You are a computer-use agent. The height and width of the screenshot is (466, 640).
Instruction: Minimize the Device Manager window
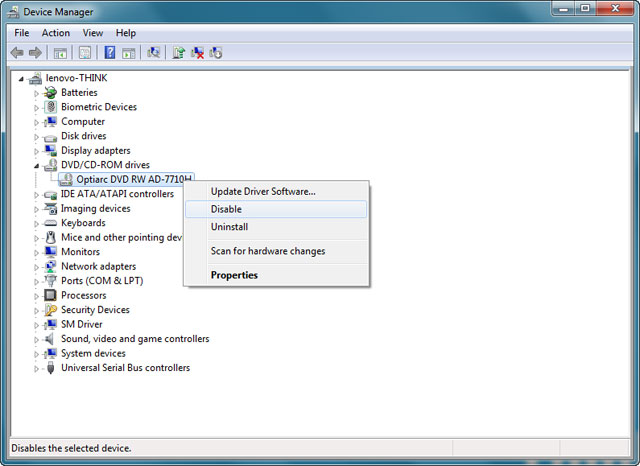[x=564, y=8]
